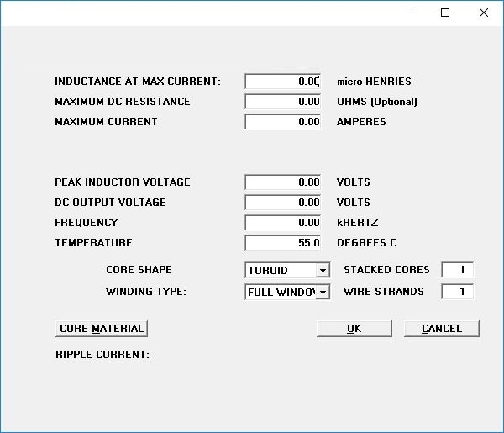Click the Stacked Cores value box

(458, 270)
